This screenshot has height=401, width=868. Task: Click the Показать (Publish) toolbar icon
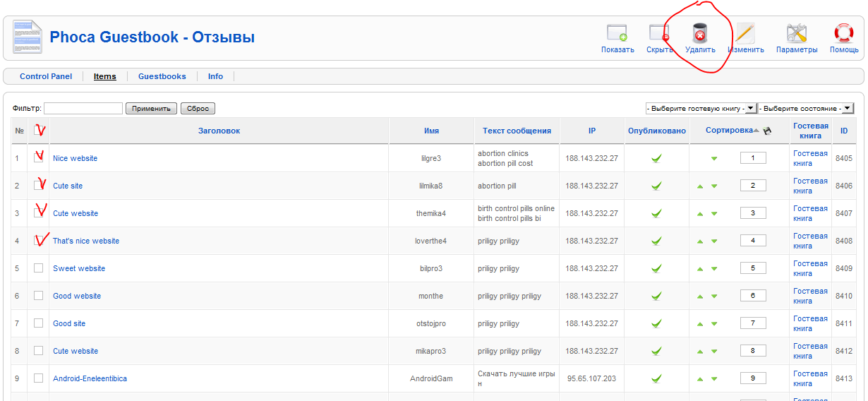617,34
